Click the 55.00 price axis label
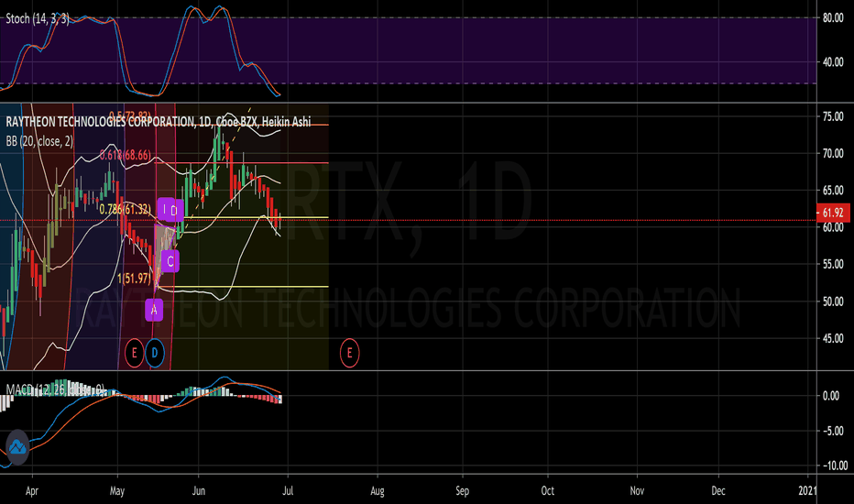 pos(833,264)
